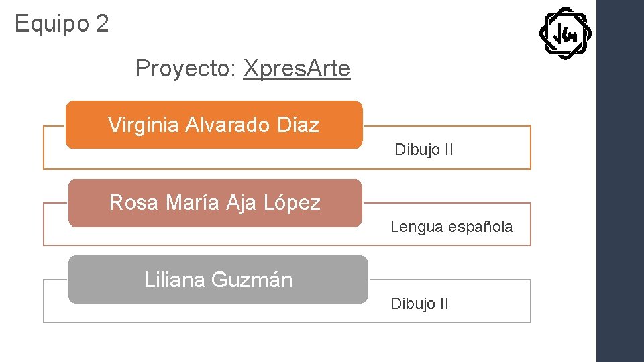Click the blank area below Liliana's row
This screenshot has width=644, height=362.
point(288,343)
